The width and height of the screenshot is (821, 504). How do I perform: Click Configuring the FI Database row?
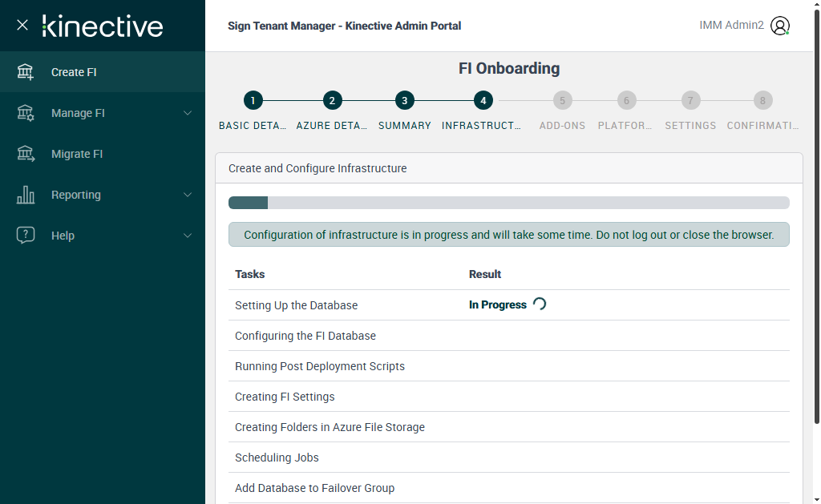(509, 336)
